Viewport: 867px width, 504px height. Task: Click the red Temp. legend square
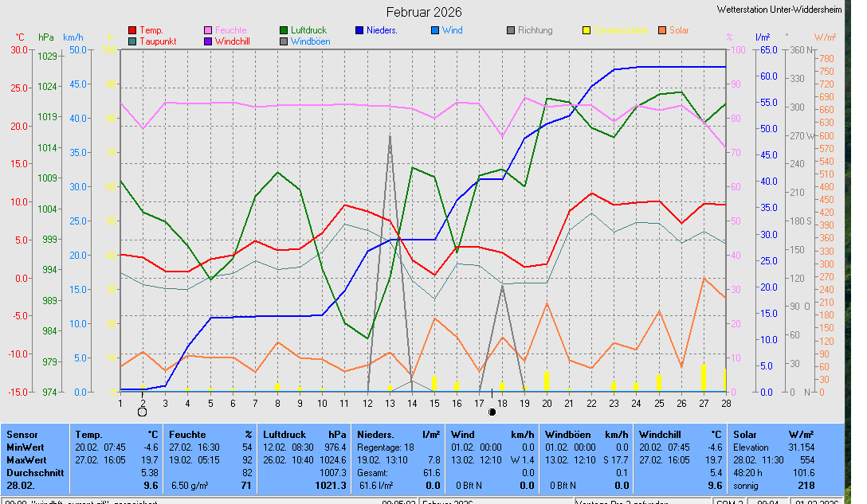pyautogui.click(x=132, y=30)
